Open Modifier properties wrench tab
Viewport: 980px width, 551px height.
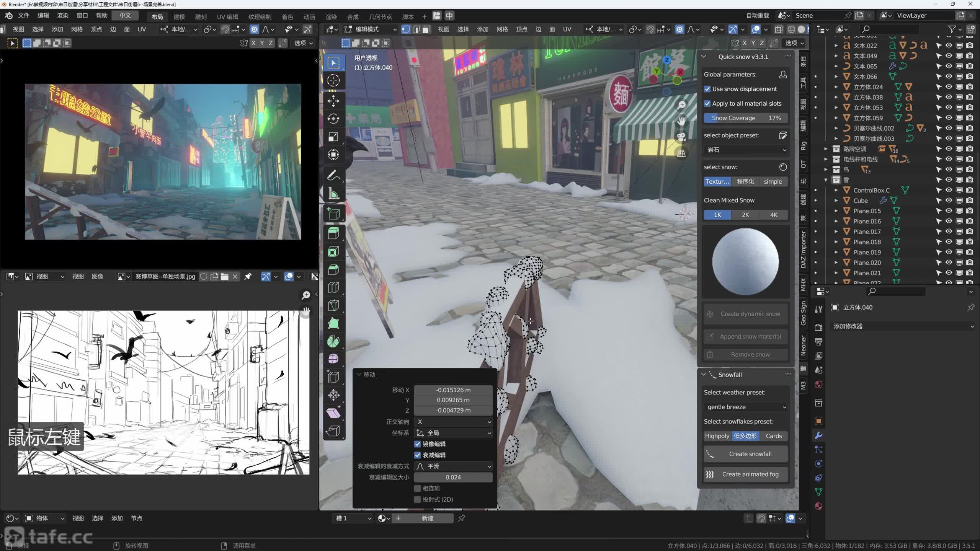[x=818, y=435]
